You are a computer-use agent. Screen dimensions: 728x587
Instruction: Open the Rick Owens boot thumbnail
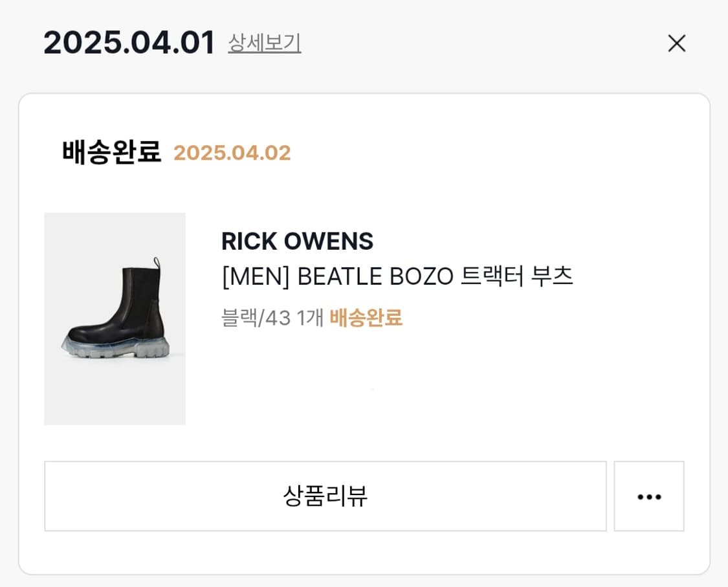click(x=115, y=318)
